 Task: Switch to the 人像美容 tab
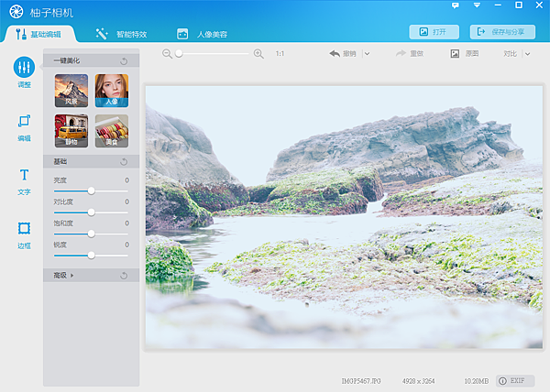click(x=202, y=34)
